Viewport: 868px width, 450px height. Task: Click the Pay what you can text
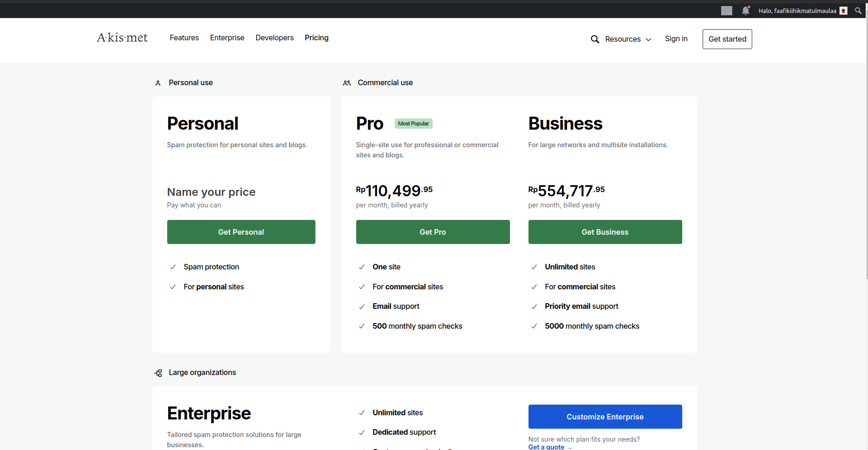(x=194, y=205)
